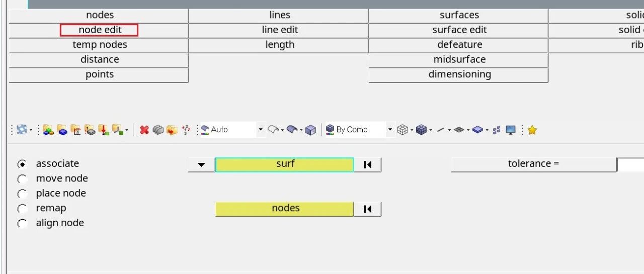Select the place node radio option
Viewport: 644px width, 274px height.
(22, 194)
